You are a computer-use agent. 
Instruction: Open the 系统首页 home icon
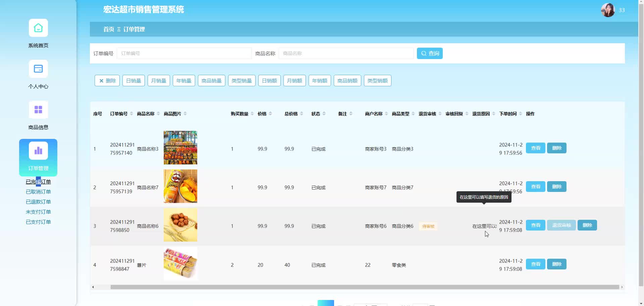[x=38, y=28]
